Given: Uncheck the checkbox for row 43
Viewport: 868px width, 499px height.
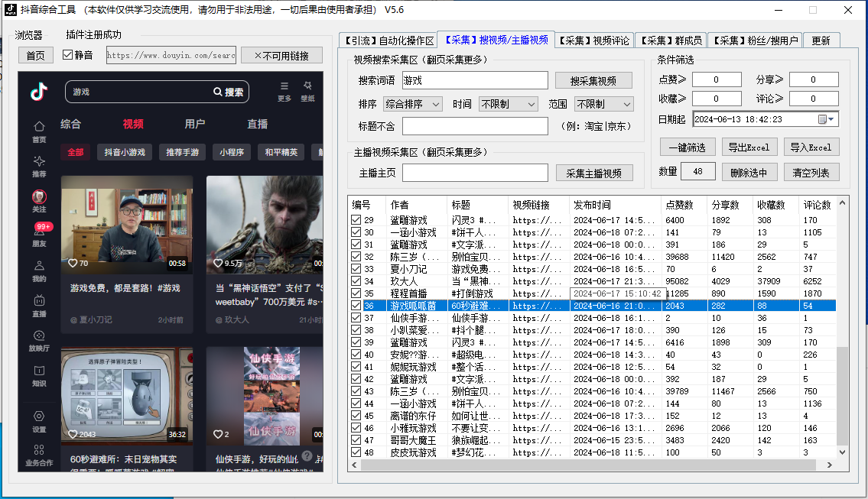Looking at the screenshot, I should pos(356,391).
